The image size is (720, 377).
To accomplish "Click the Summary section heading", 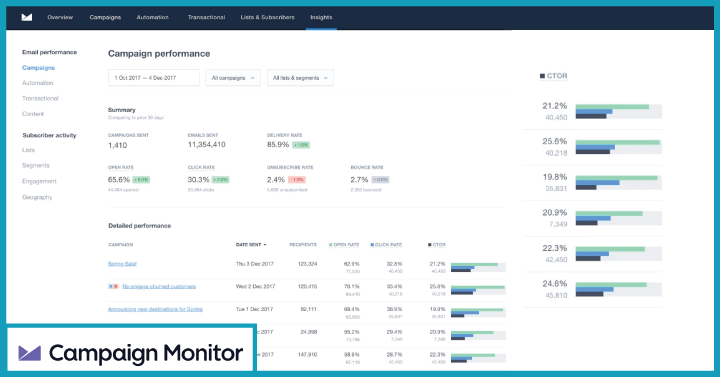I will pyautogui.click(x=122, y=110).
